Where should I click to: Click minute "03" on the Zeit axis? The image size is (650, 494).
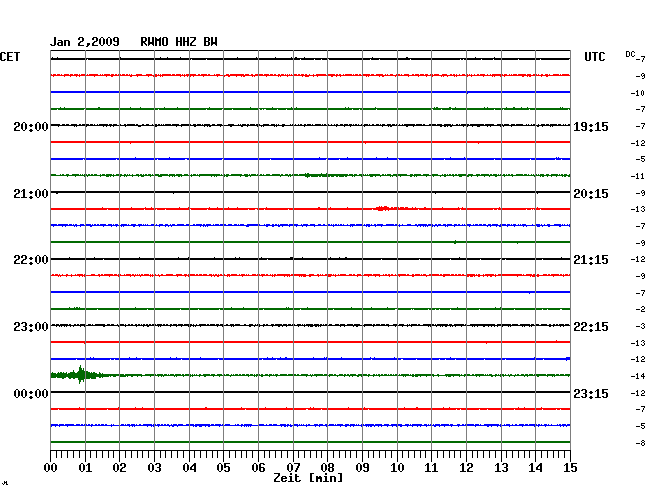point(154,468)
